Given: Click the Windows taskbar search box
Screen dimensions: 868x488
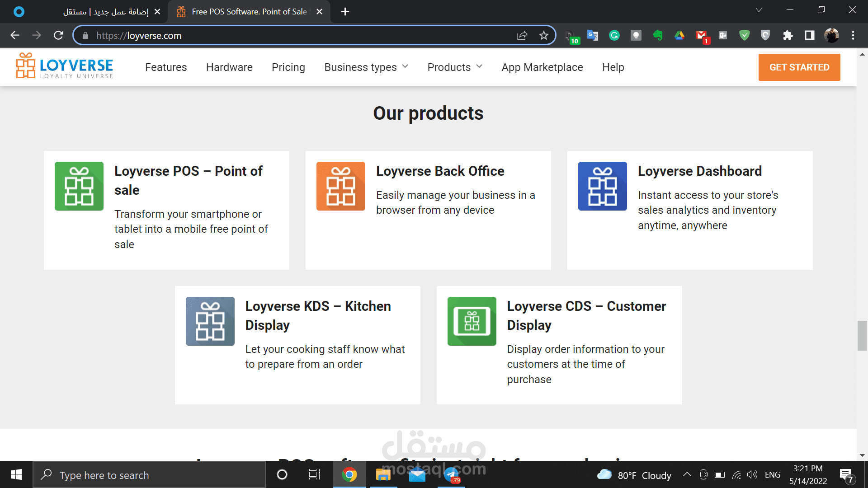Looking at the screenshot, I should (x=149, y=475).
